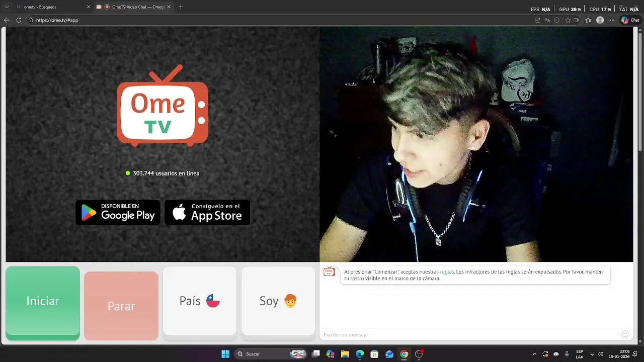This screenshot has width=644, height=362.
Task: Switch the ESP LAA input language
Action: coord(580,354)
